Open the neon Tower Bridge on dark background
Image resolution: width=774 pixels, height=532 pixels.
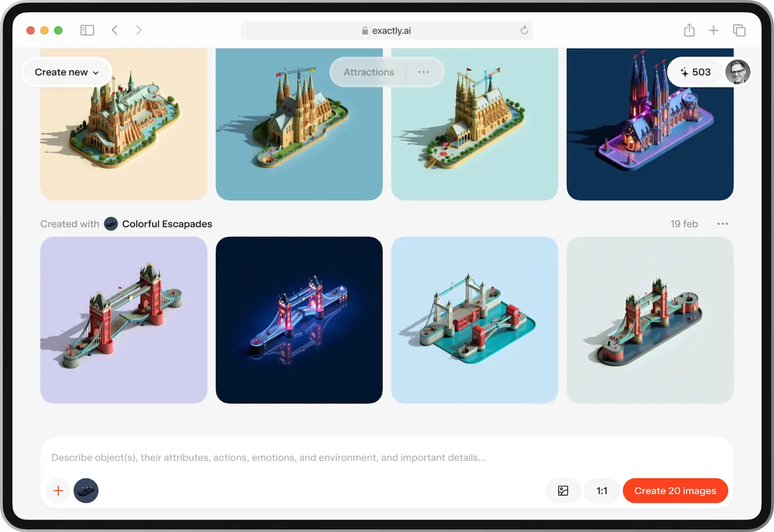[299, 320]
